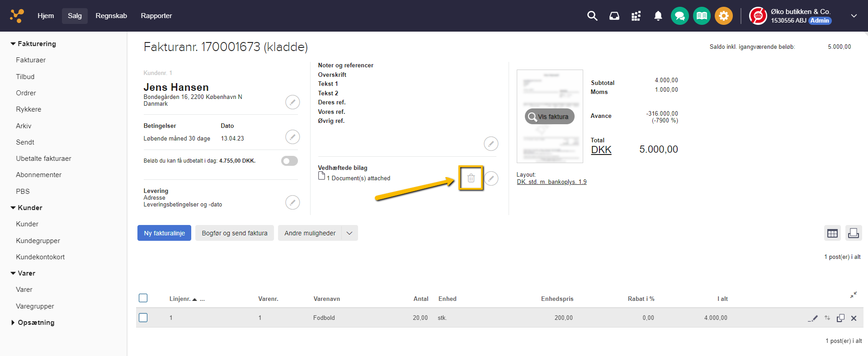Click the orange settings gear icon
The width and height of the screenshot is (868, 356).
click(x=723, y=16)
